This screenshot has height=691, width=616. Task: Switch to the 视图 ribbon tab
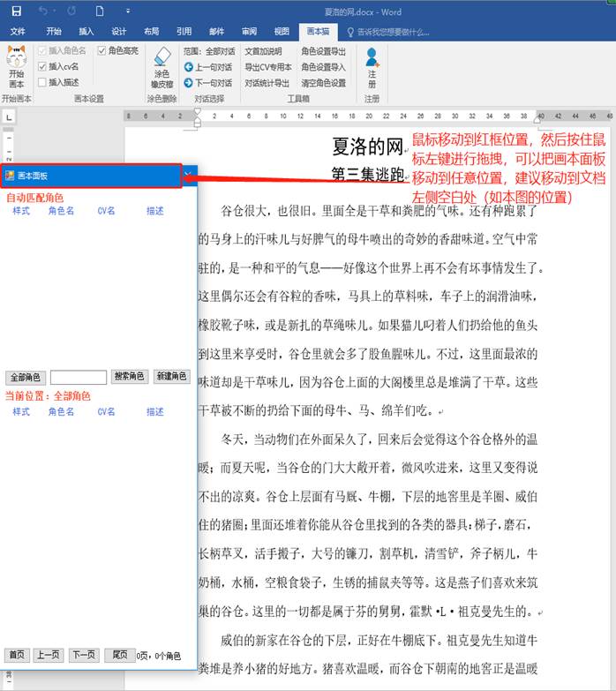pos(282,31)
